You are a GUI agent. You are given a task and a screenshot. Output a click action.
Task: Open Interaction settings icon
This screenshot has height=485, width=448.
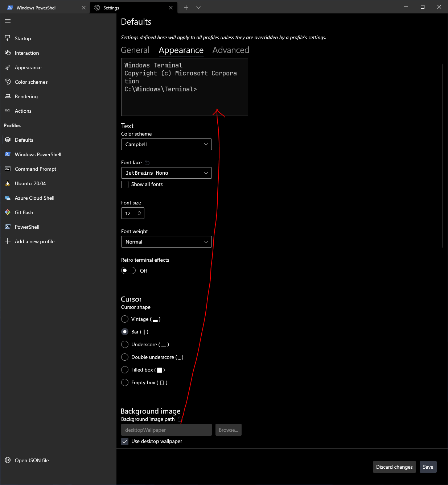[8, 53]
